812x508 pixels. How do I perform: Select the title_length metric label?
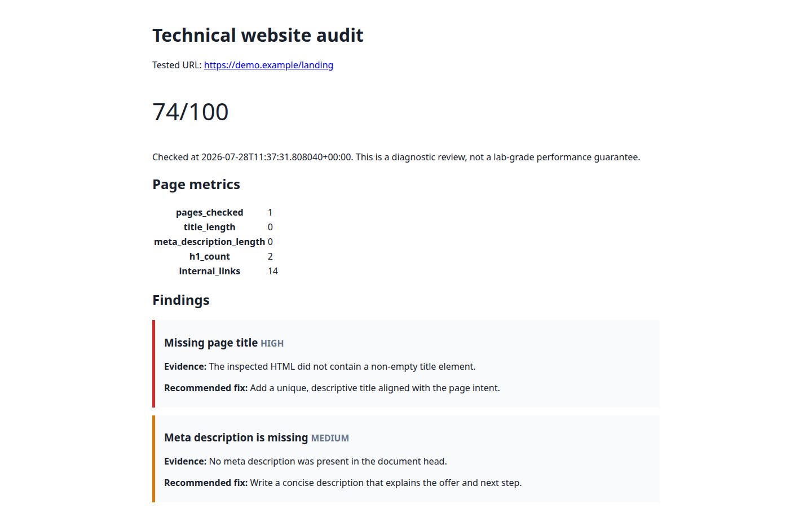click(210, 227)
